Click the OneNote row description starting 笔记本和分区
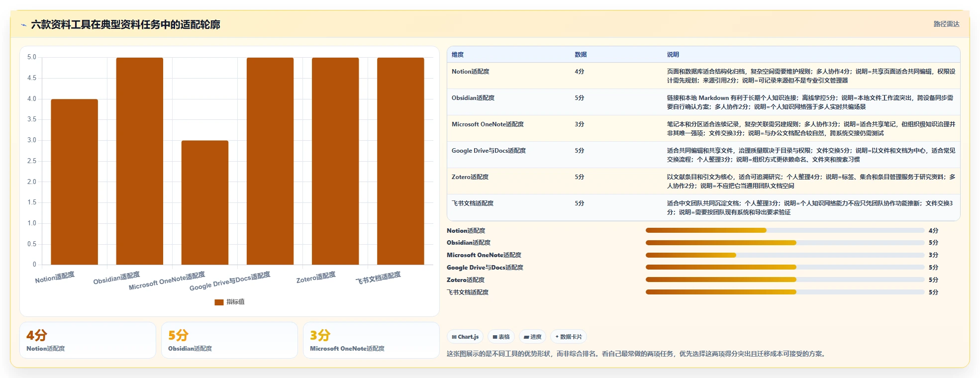This screenshot has height=378, width=980. pyautogui.click(x=811, y=129)
